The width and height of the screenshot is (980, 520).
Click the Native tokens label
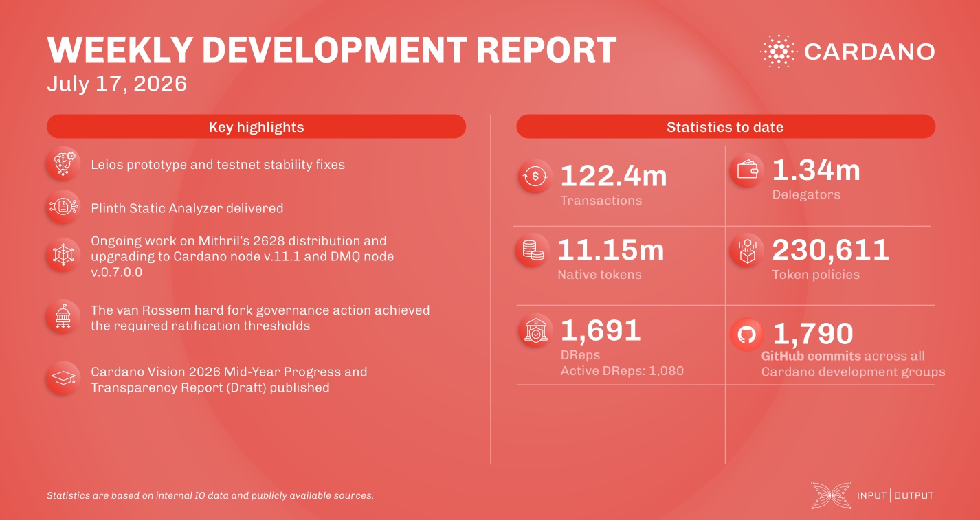tap(599, 275)
